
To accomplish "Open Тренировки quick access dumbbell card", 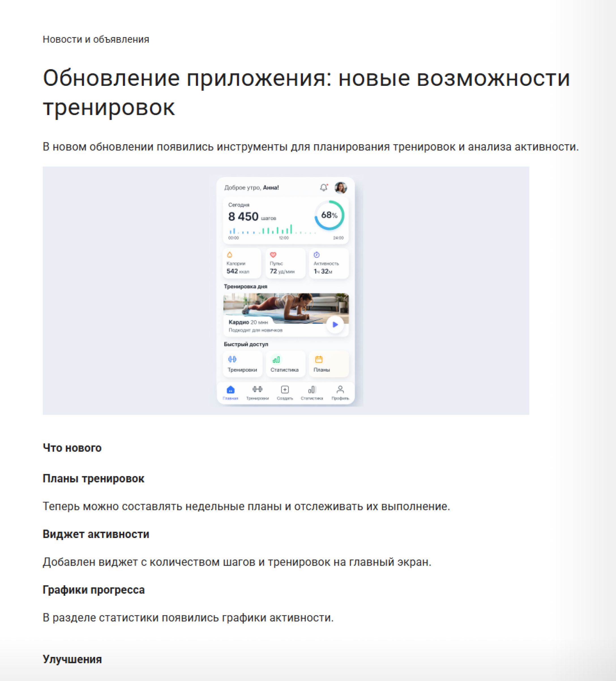I will tap(242, 364).
